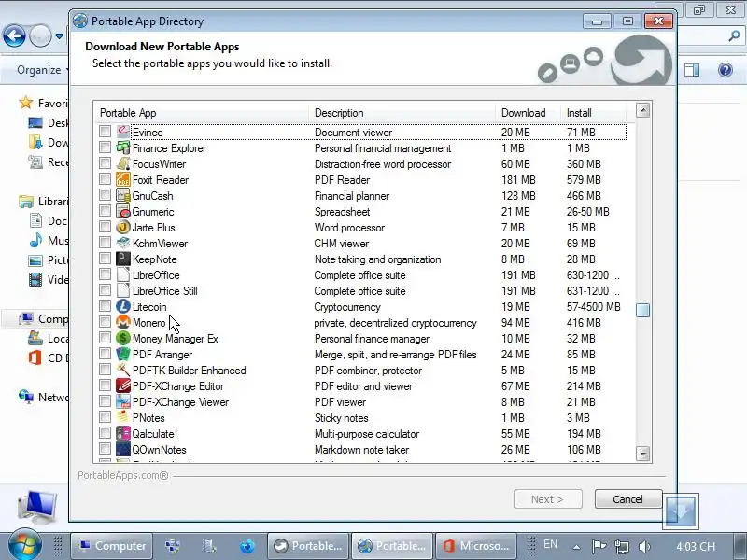Click the Next > button
This screenshot has height=560, width=747.
[x=548, y=499]
